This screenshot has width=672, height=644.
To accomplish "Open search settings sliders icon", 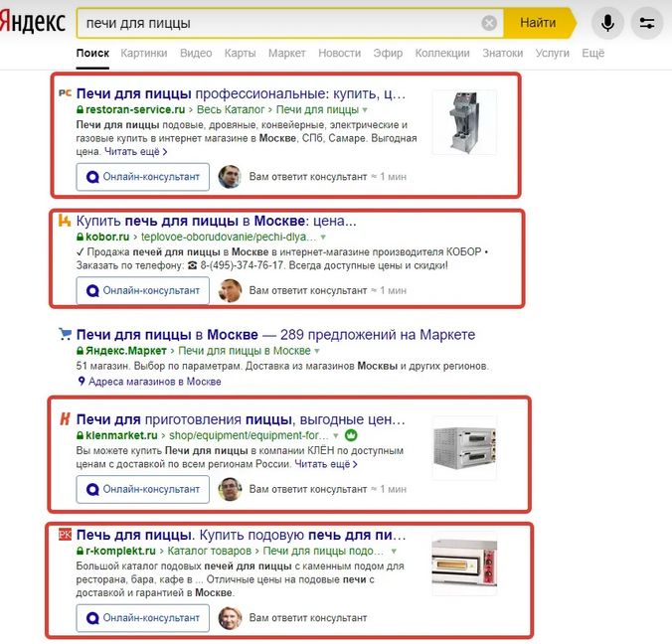I will (x=647, y=23).
